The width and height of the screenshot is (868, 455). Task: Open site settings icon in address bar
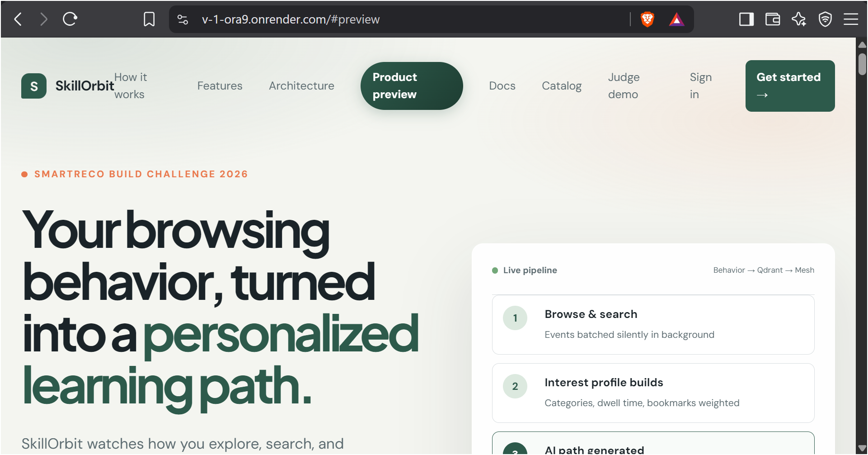(x=183, y=19)
